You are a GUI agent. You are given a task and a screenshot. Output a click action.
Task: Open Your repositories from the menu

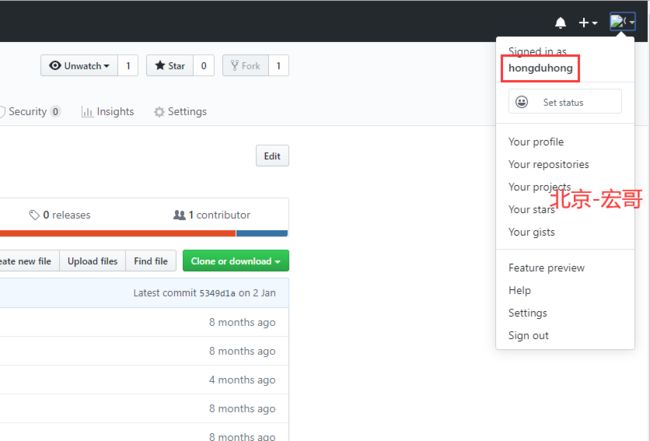[548, 165]
